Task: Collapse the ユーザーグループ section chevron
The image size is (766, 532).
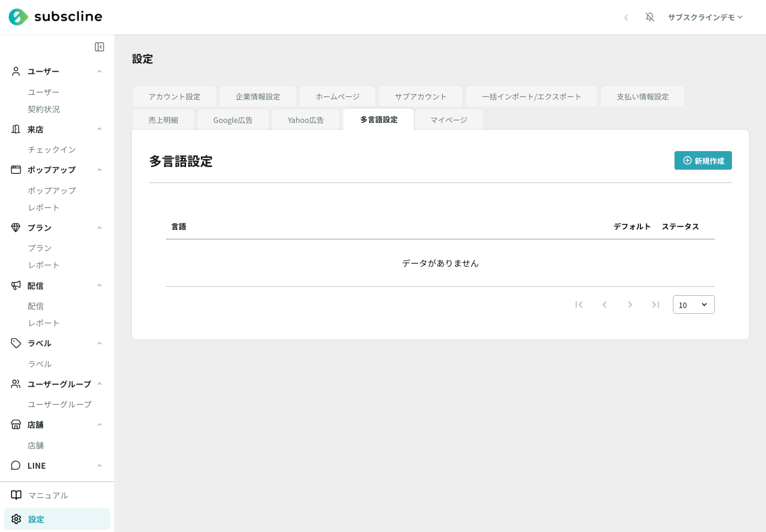Action: point(99,384)
